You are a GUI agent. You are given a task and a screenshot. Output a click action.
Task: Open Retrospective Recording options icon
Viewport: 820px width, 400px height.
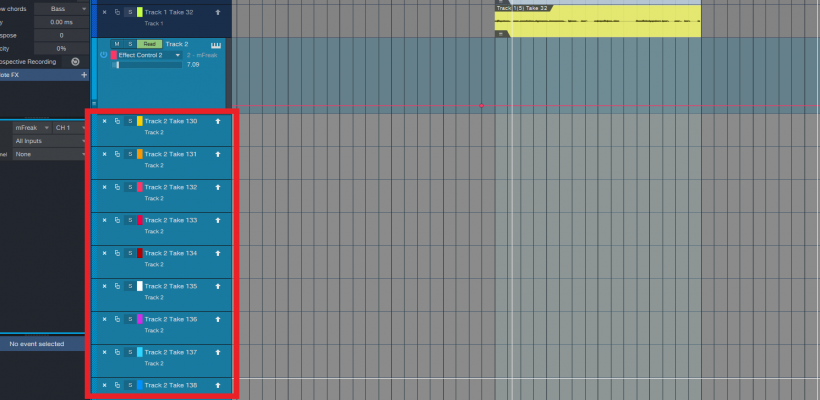tap(75, 62)
